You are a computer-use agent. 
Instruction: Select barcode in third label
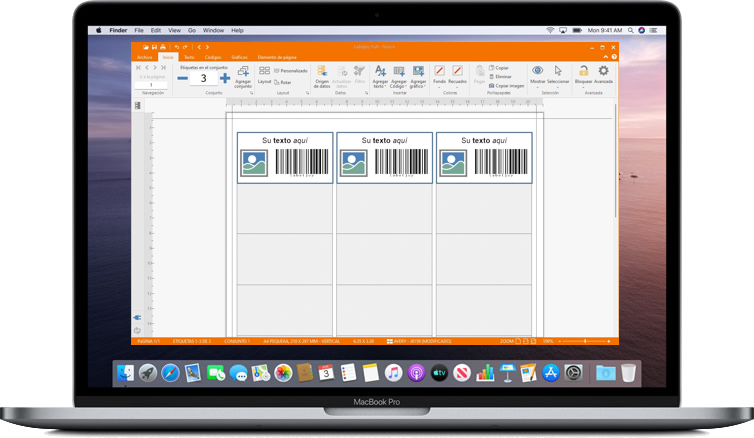click(501, 162)
